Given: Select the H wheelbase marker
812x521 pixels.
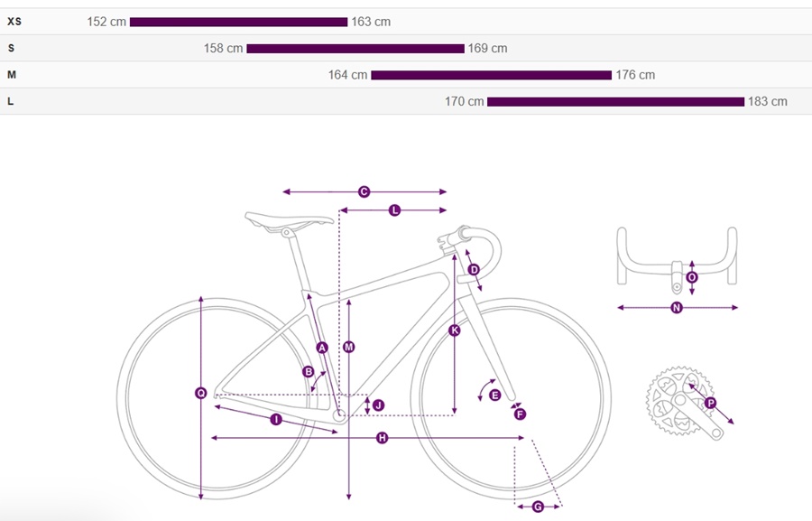Looking at the screenshot, I should pos(382,438).
